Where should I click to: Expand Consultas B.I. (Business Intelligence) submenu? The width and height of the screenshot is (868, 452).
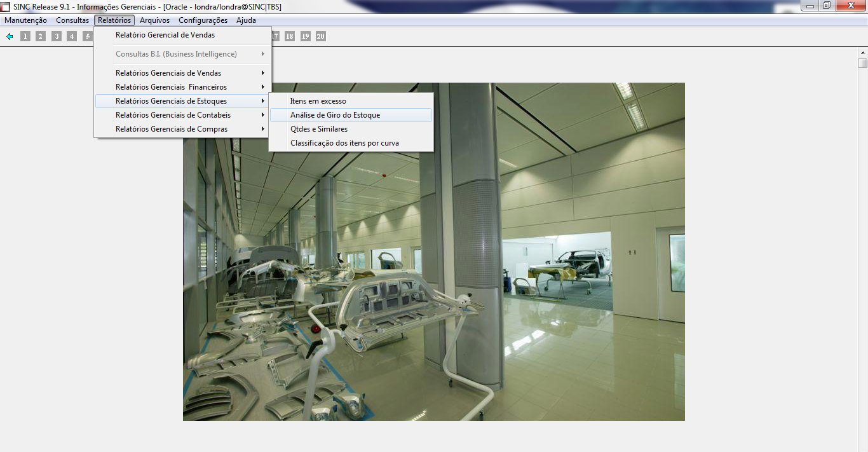183,54
